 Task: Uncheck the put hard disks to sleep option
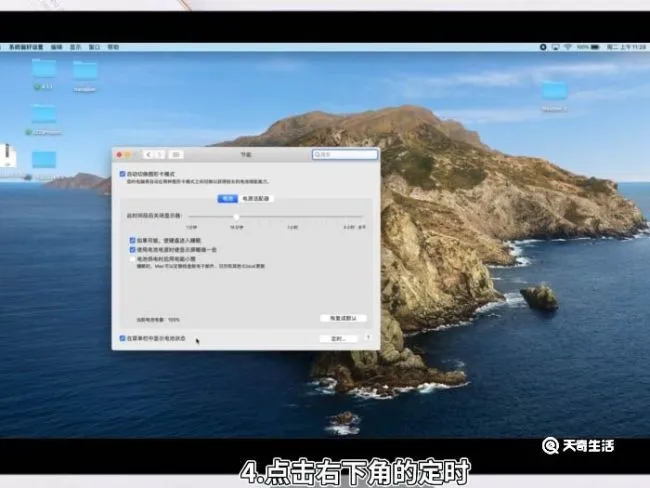[x=133, y=240]
